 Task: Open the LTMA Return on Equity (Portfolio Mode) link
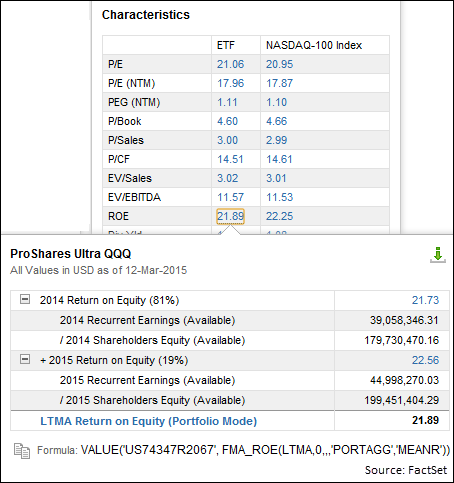(149, 421)
